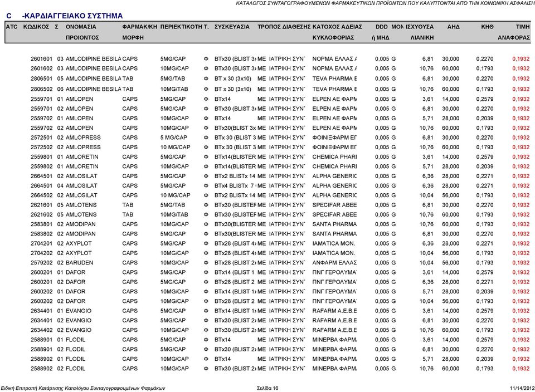Select the ΑΝΦΑΡΜ ΕΛΛΑΣ license holder cell
The image size is (535, 392).
tap(334, 263)
